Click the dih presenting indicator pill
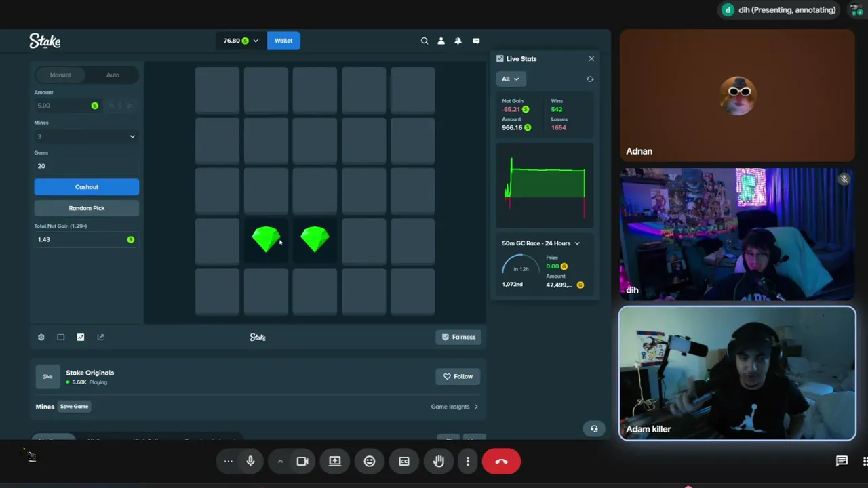Screen dimensions: 868x488 780,10
